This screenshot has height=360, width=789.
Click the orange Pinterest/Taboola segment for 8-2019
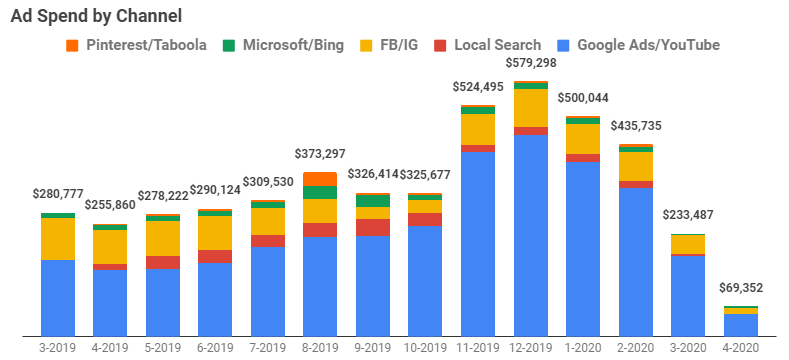point(320,179)
